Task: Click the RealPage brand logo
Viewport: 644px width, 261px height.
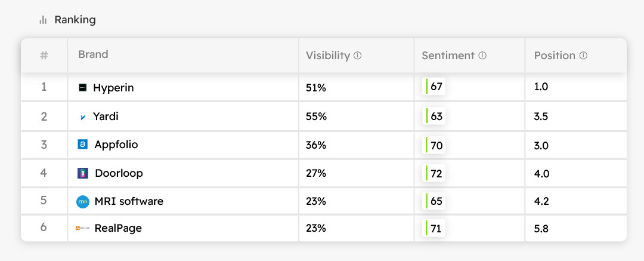Action: (x=82, y=228)
